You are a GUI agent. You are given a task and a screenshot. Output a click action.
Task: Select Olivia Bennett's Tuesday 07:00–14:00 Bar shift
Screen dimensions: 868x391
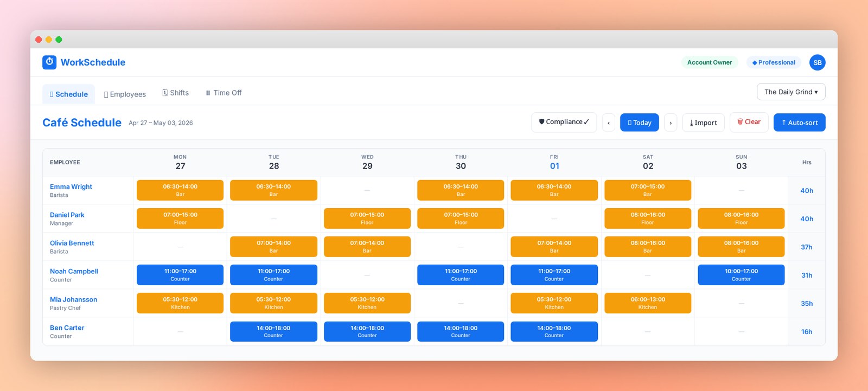tap(273, 247)
